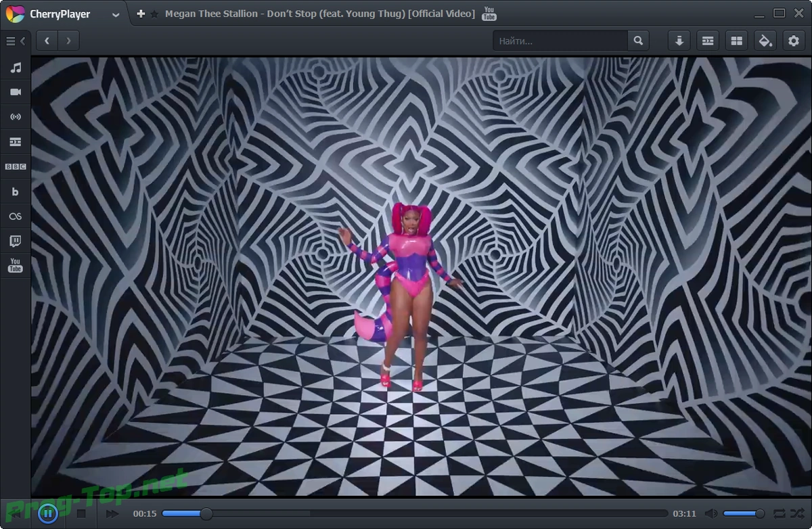Open the Video section in sidebar

click(15, 92)
